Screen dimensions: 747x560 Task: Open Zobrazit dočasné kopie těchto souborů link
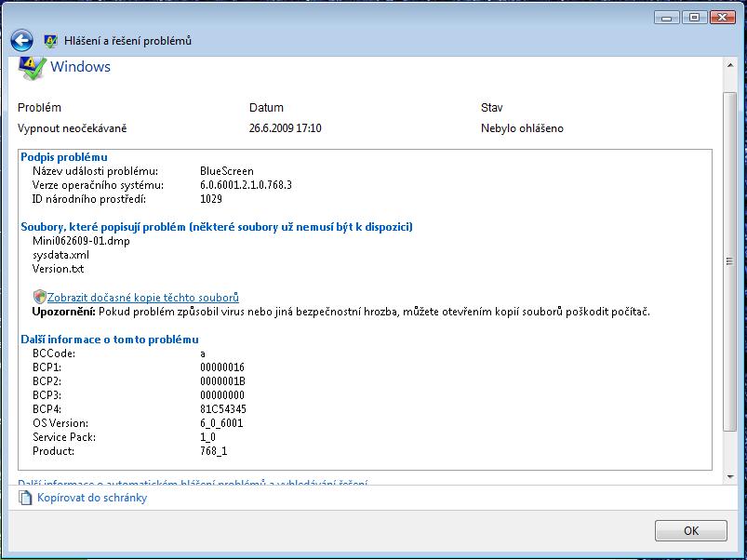coord(142,297)
